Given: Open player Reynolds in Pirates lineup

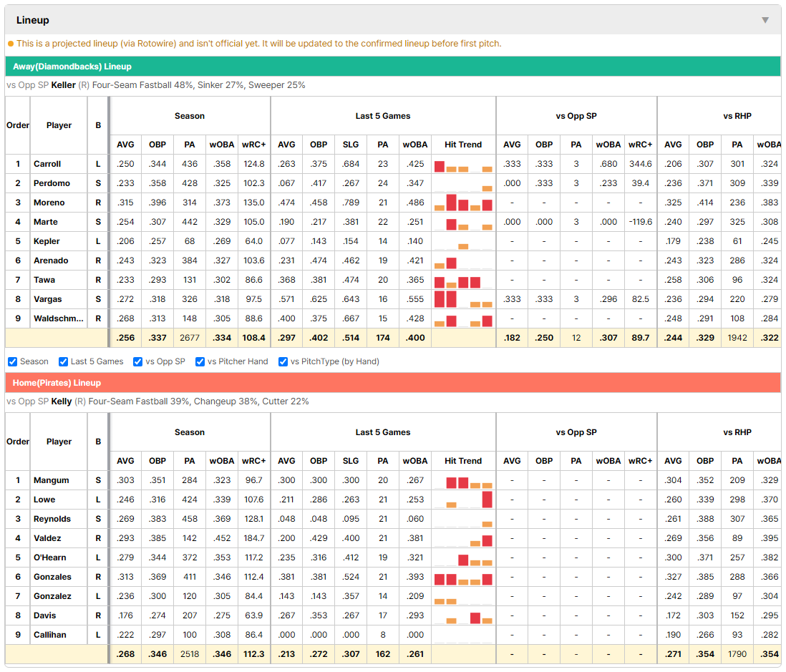Looking at the screenshot, I should pos(52,519).
